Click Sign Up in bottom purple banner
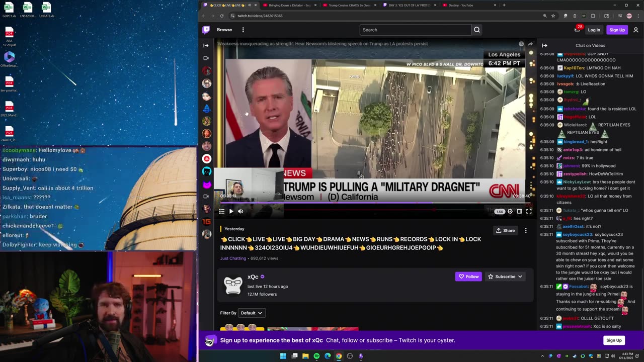 pos(614,340)
